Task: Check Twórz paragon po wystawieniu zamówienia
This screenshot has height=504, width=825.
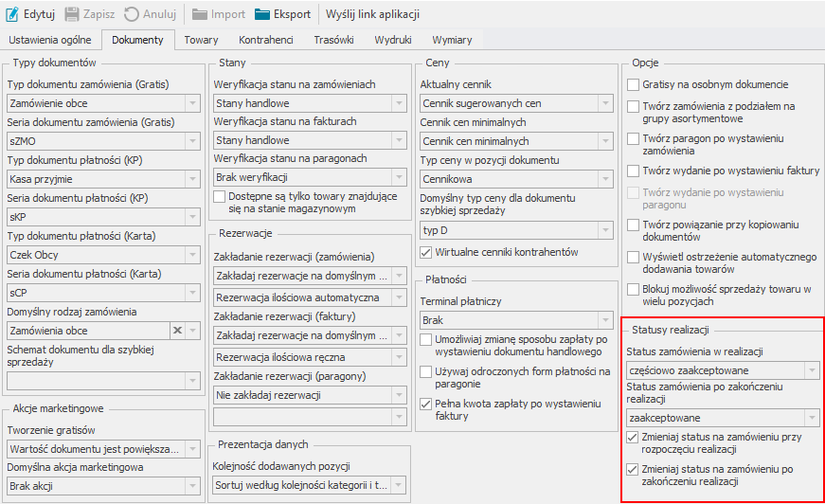Action: pyautogui.click(x=633, y=138)
